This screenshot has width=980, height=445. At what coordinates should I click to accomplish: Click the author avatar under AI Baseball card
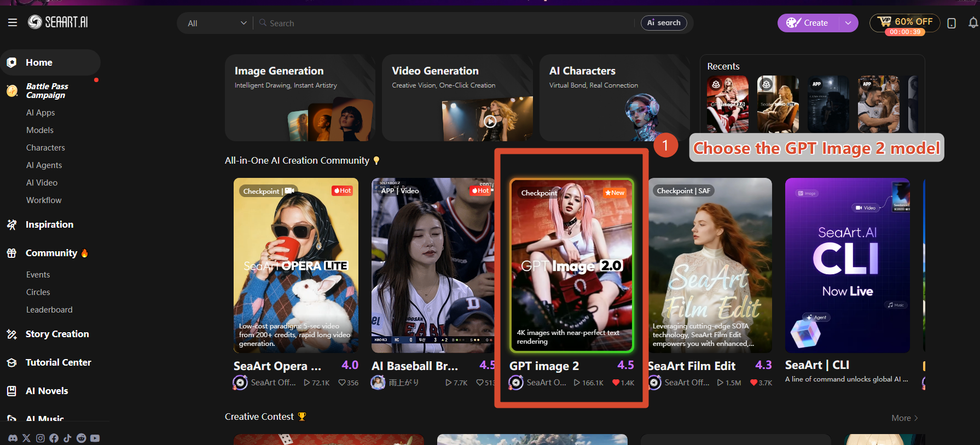pyautogui.click(x=378, y=383)
